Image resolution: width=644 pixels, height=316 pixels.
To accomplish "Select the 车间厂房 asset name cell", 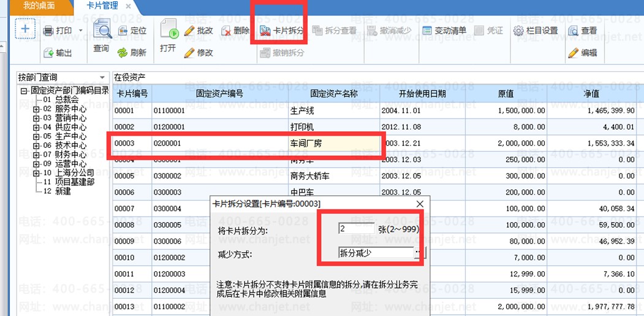I will pos(334,144).
